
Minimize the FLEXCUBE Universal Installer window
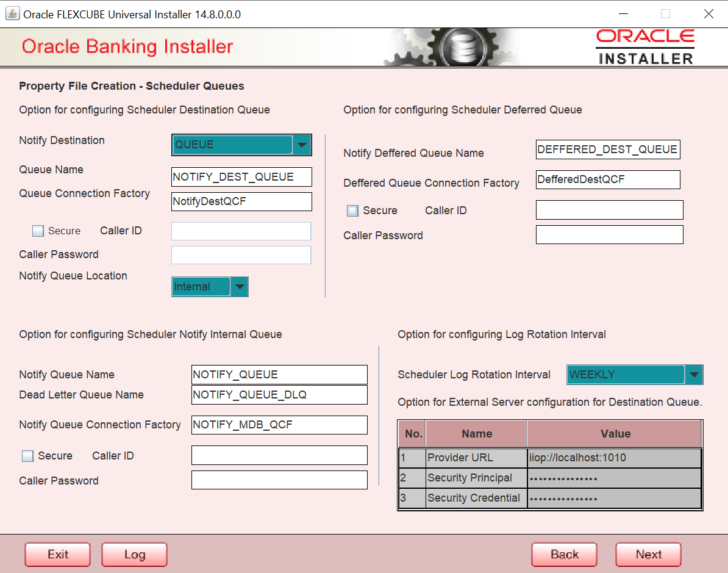pyautogui.click(x=623, y=14)
